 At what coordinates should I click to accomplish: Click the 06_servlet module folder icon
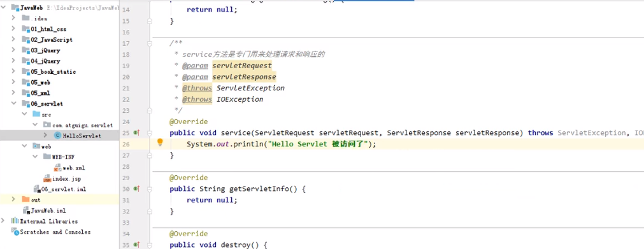pyautogui.click(x=26, y=104)
